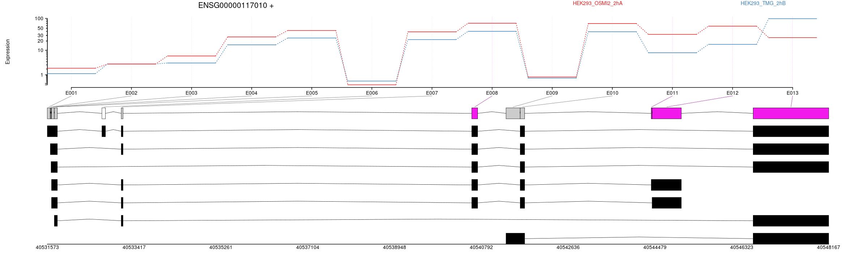868x253 pixels.
Task: Click y-axis tick value 100
Action: [x=39, y=18]
